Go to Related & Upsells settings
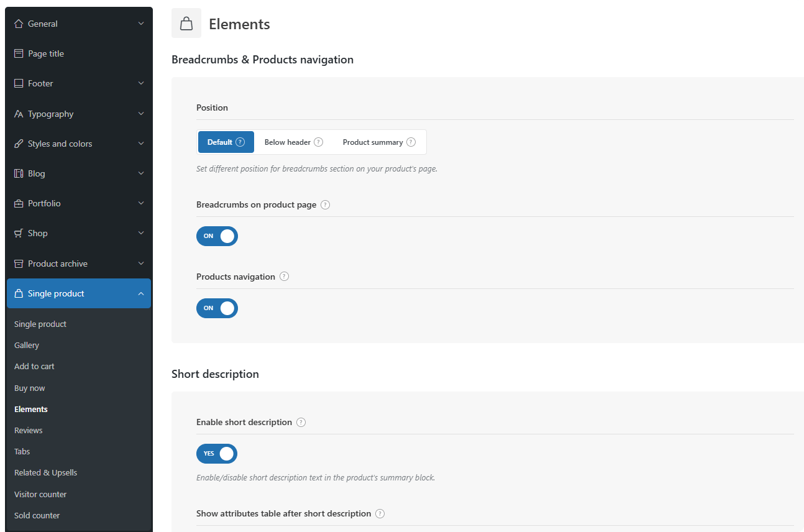Image resolution: width=804 pixels, height=532 pixels. [x=46, y=472]
